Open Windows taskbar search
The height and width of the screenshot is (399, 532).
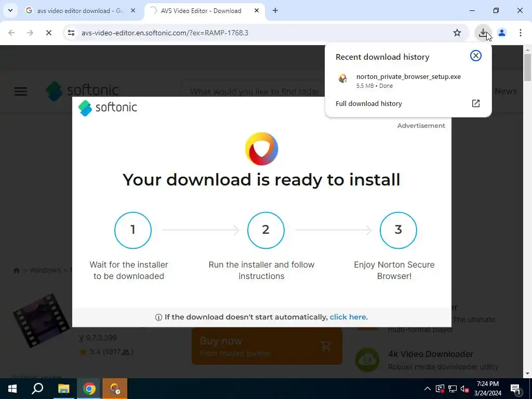[x=37, y=389]
